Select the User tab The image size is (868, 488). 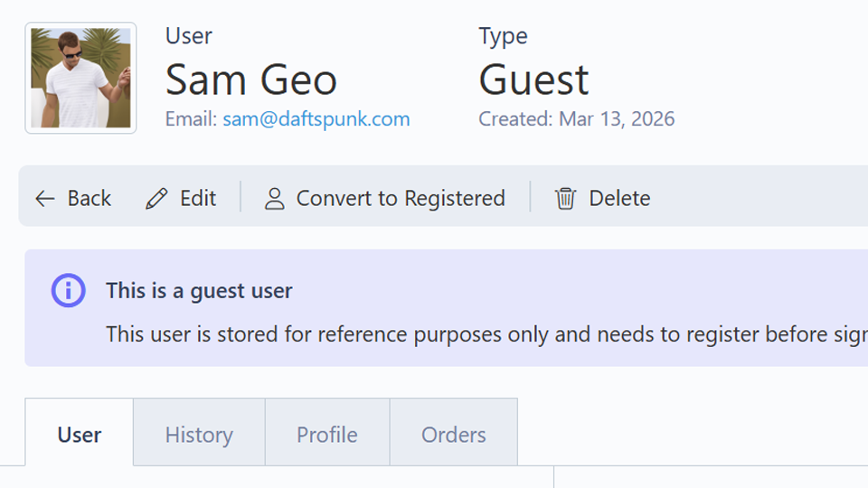pyautogui.click(x=80, y=435)
